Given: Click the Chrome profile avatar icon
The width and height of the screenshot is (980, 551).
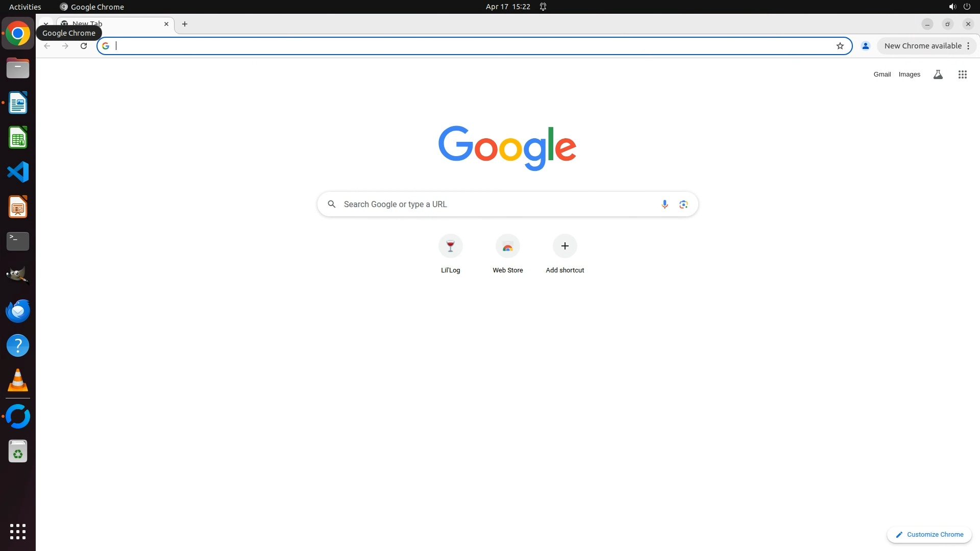Looking at the screenshot, I should (865, 46).
